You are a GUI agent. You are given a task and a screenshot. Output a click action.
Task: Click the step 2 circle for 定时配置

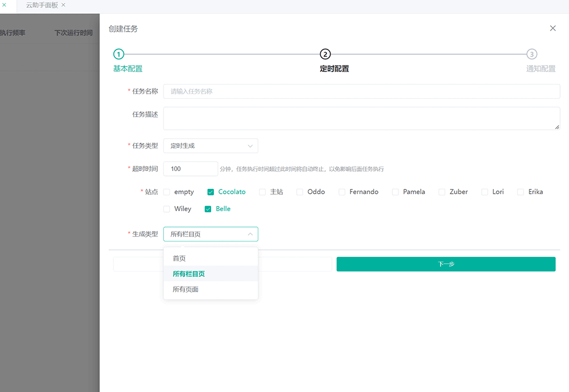pos(325,54)
